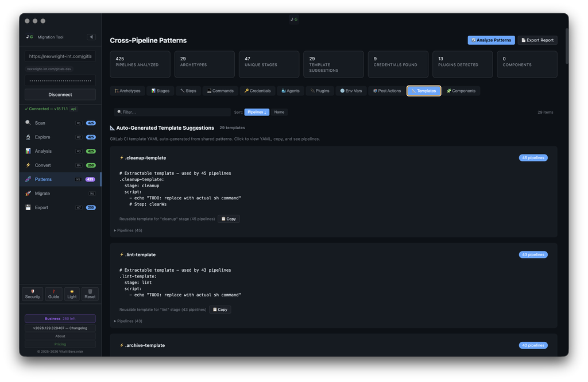Image resolution: width=588 pixels, height=382 pixels.
Task: Sort templates by Name
Action: tap(279, 112)
